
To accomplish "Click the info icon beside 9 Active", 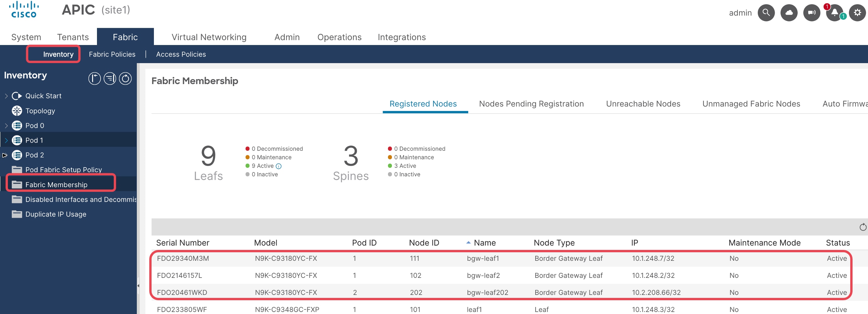I will (x=279, y=166).
